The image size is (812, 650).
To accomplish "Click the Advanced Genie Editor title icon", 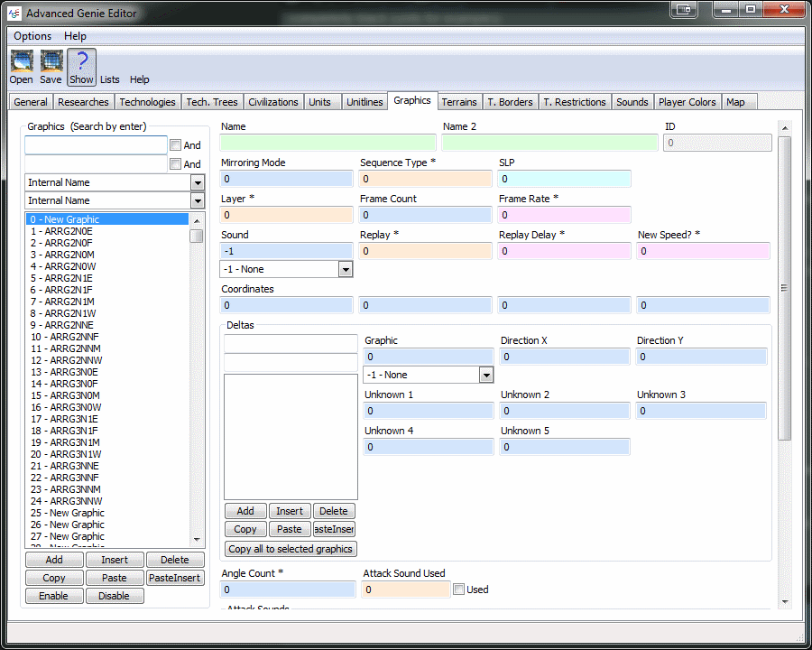I will point(14,13).
